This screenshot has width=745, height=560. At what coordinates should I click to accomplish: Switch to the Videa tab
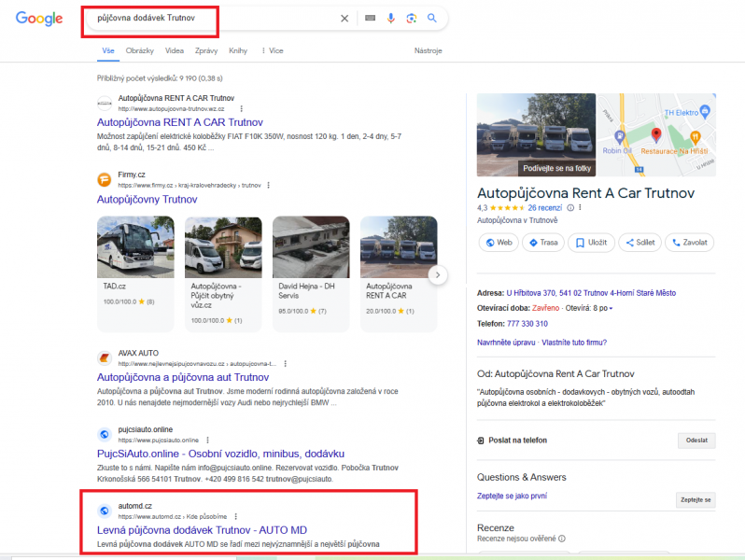tap(175, 50)
